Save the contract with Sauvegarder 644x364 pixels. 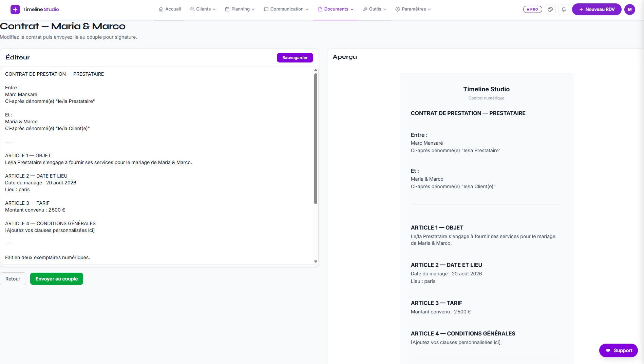pyautogui.click(x=295, y=58)
